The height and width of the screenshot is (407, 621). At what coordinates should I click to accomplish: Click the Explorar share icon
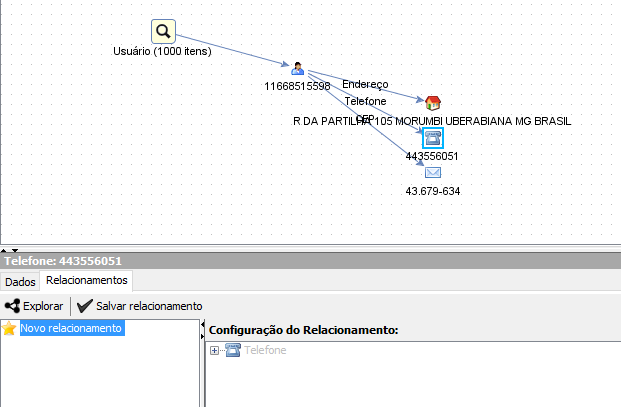coord(12,306)
